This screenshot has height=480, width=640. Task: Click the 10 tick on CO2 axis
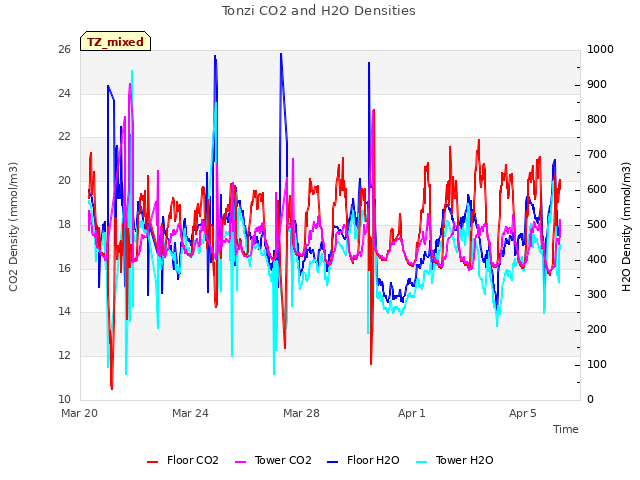click(x=64, y=399)
